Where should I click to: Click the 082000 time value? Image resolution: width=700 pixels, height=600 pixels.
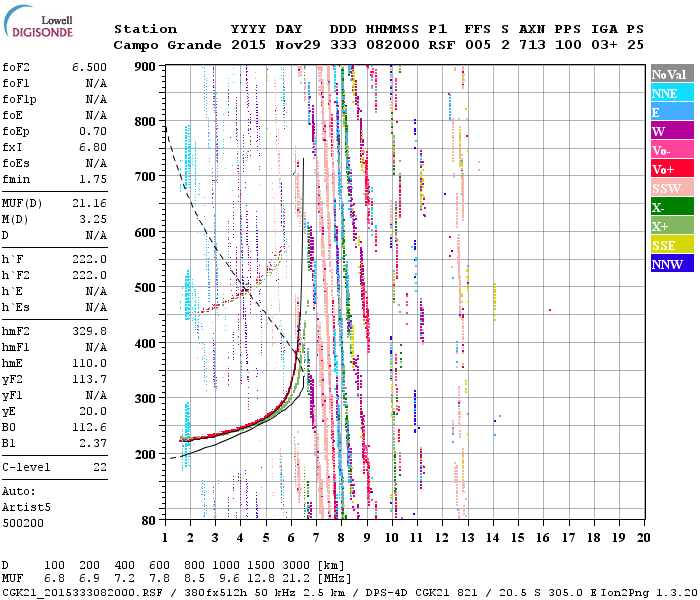[x=393, y=45]
